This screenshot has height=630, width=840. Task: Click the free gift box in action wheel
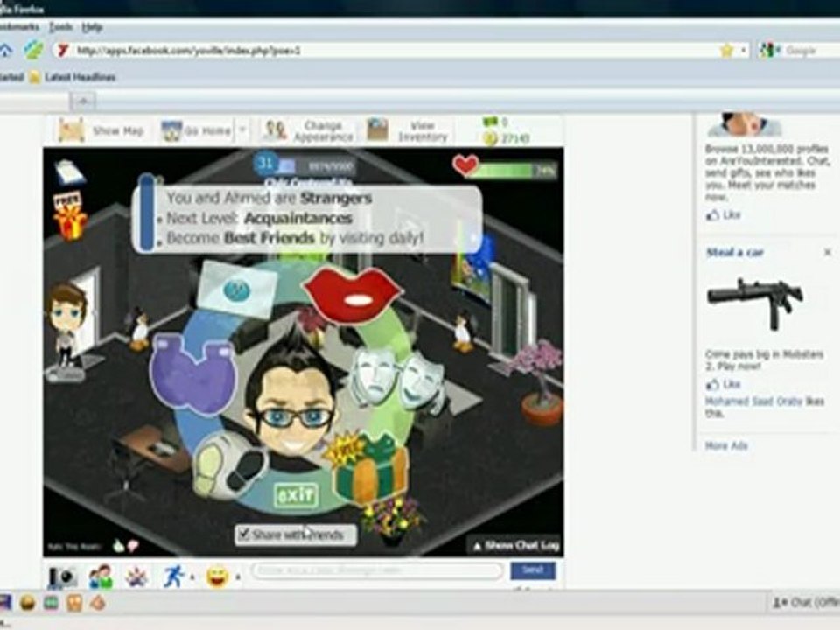tap(368, 467)
